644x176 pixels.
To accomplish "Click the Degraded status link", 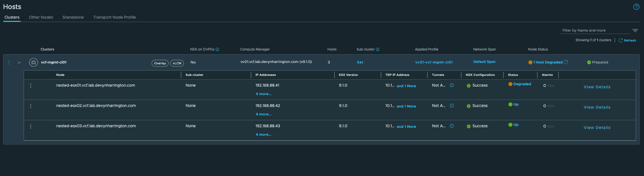I will pyautogui.click(x=522, y=84).
